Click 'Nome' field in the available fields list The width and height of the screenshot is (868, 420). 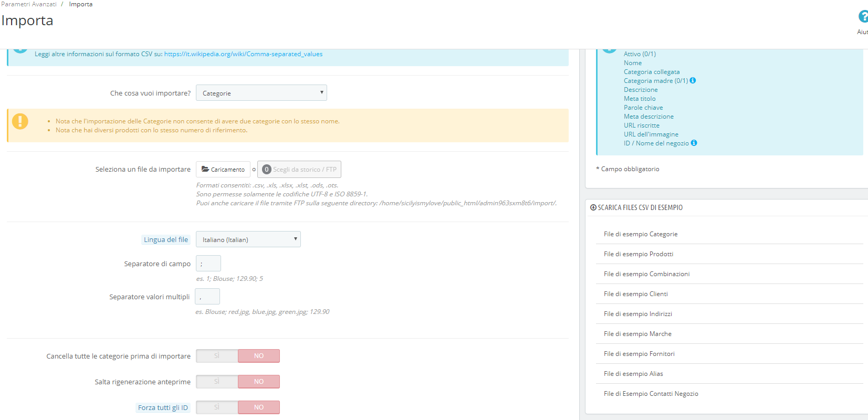point(633,63)
